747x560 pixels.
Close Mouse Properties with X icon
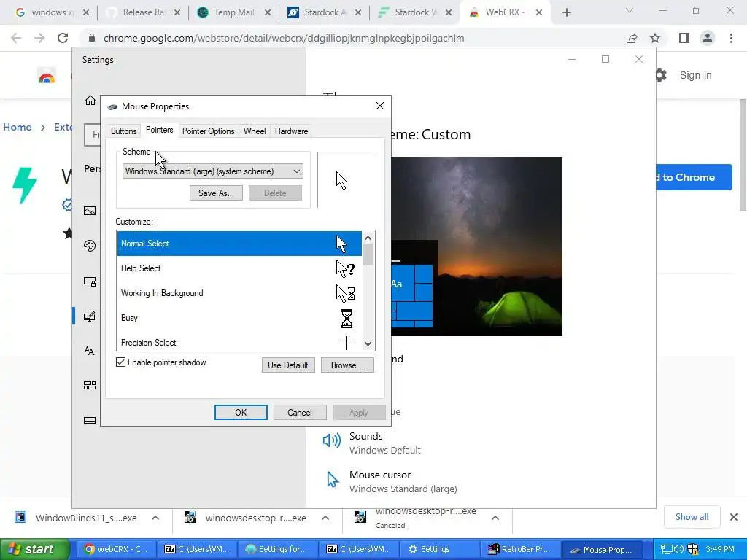(379, 106)
